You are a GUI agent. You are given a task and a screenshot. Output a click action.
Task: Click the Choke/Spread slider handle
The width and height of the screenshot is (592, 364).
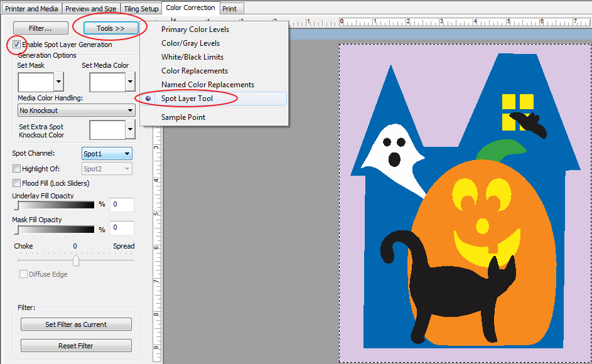76,260
